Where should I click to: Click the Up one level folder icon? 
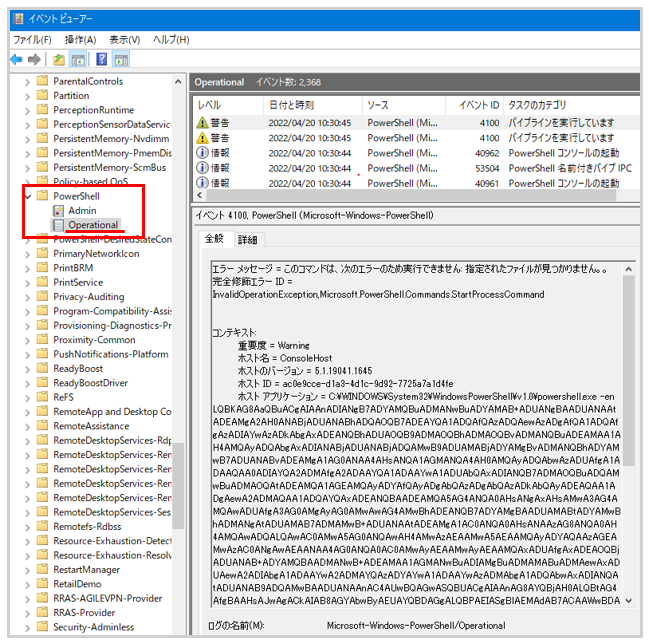tap(59, 60)
